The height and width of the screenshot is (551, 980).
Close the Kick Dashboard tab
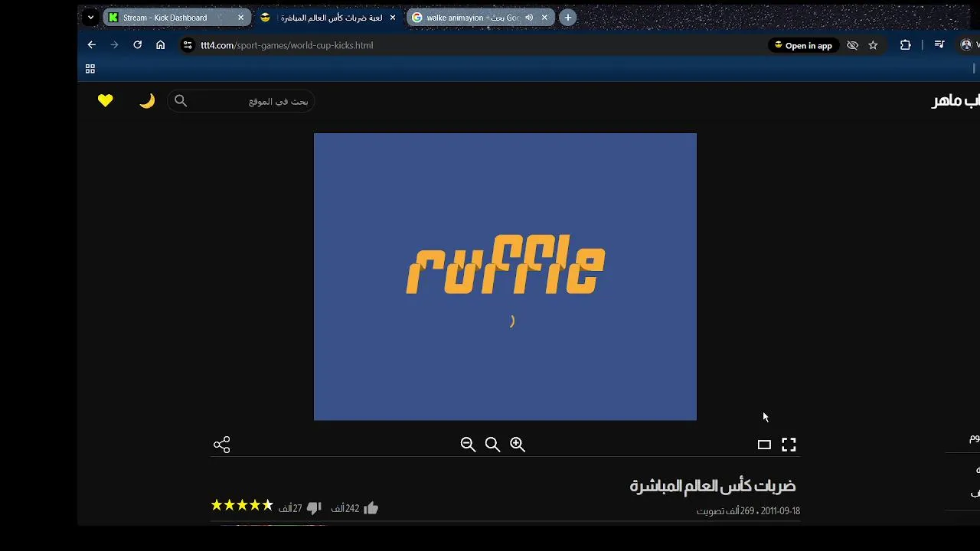tap(240, 17)
